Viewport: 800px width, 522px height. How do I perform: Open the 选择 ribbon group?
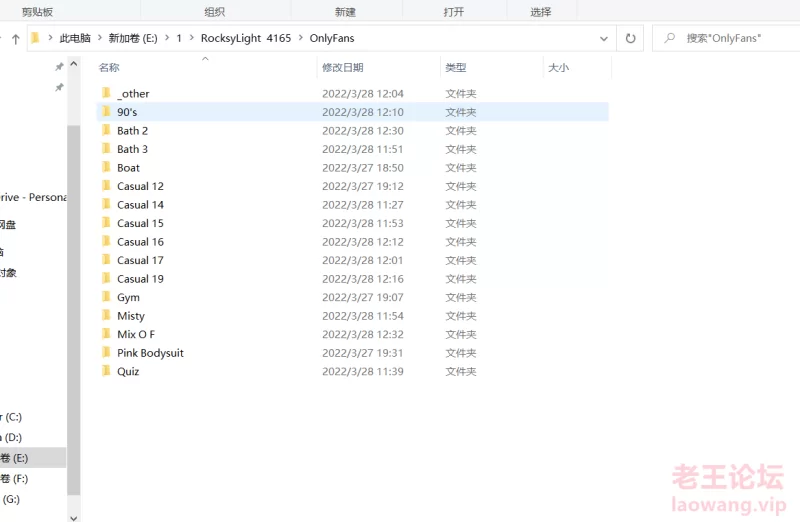click(x=540, y=12)
